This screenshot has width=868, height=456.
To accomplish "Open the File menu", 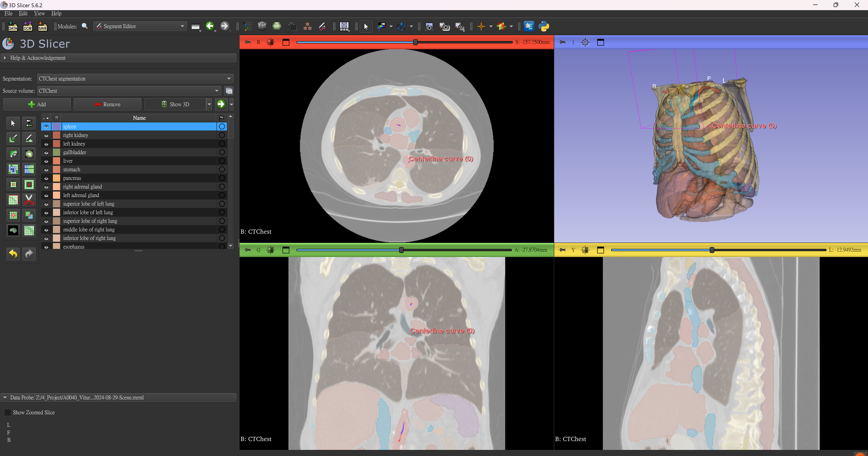I will coord(8,14).
